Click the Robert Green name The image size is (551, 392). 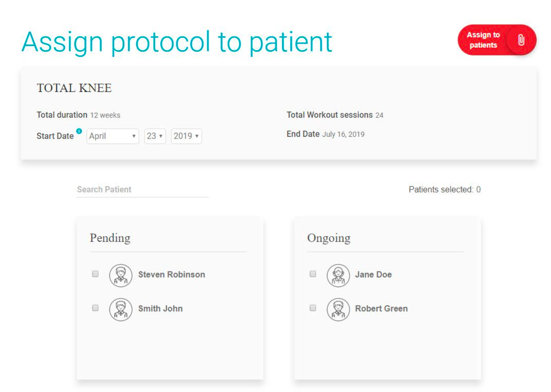coord(381,308)
